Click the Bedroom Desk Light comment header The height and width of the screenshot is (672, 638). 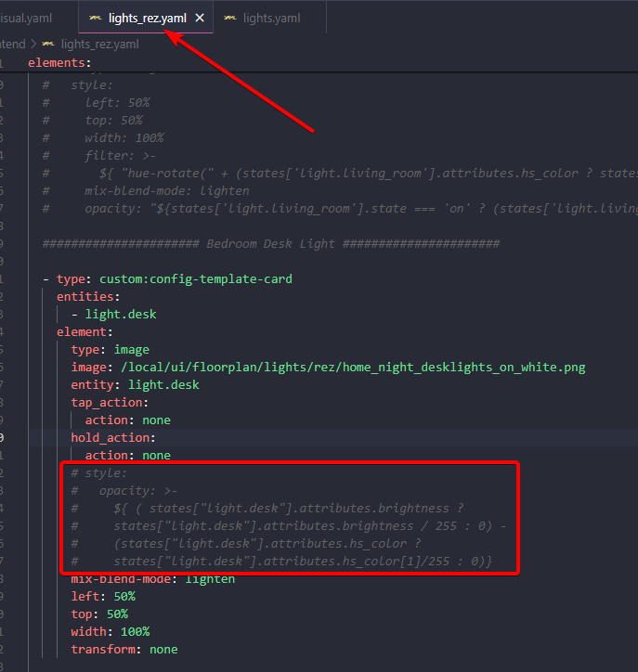pyautogui.click(x=271, y=243)
